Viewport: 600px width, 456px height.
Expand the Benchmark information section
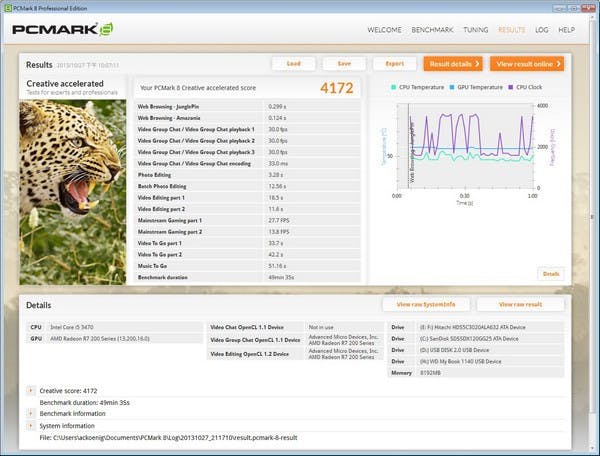31,412
